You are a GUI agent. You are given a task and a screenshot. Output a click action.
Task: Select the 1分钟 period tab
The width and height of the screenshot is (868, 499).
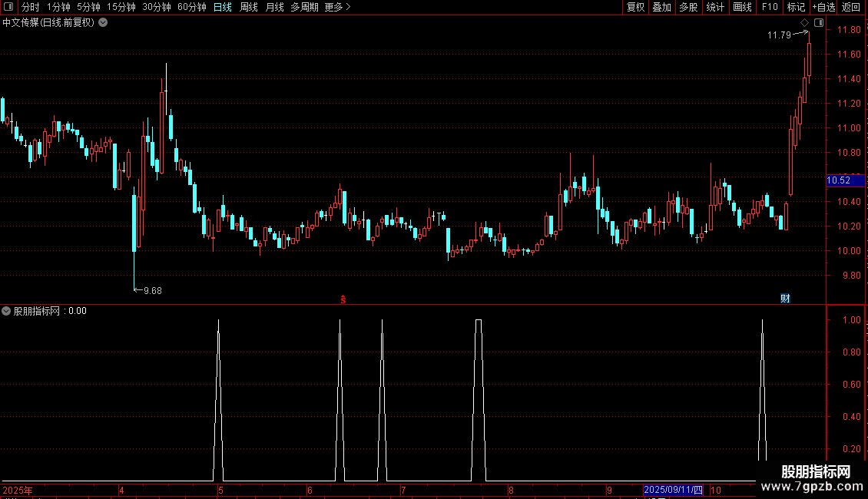[58, 7]
